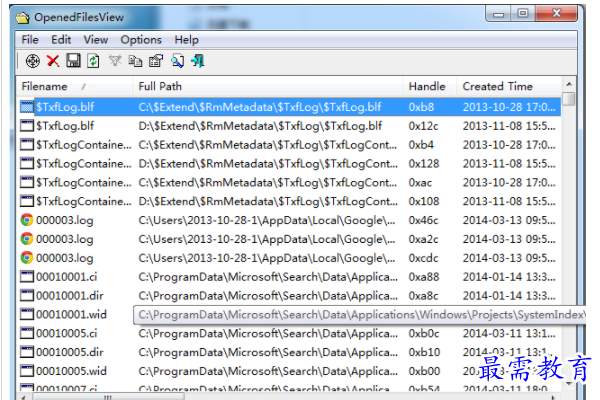
Task: Click handle value 0x128
Action: click(x=424, y=163)
